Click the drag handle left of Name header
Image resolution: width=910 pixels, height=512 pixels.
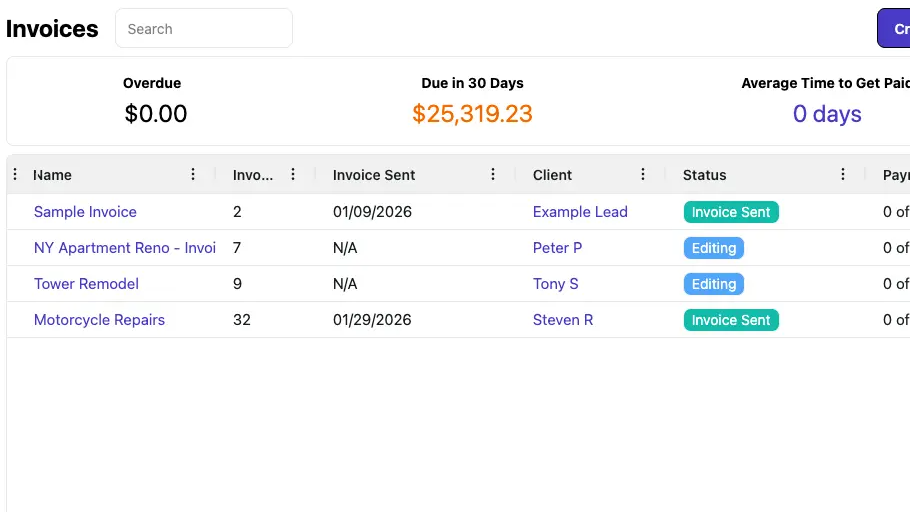[x=15, y=175]
